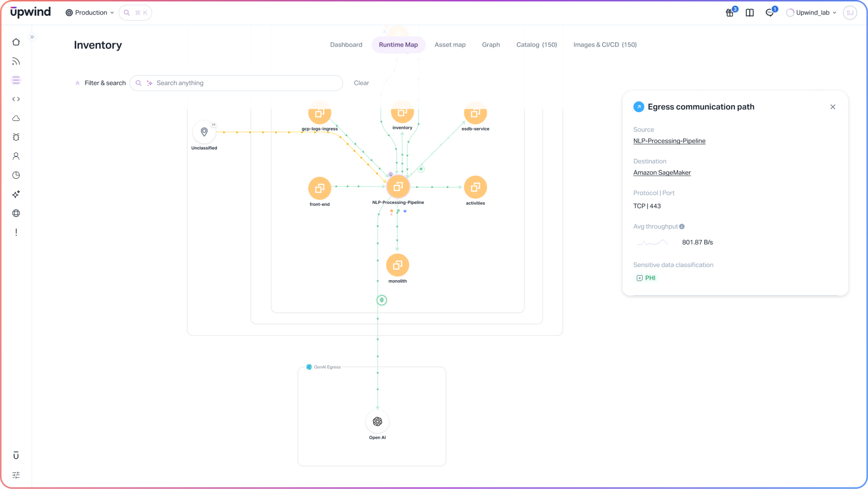Select the NLP-Processing-Pipeline node
Image resolution: width=868 pixels, height=489 pixels.
[x=398, y=187]
